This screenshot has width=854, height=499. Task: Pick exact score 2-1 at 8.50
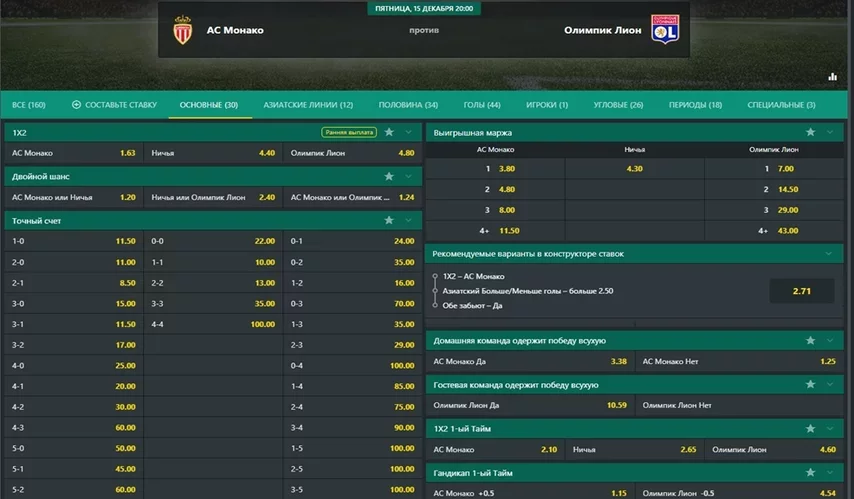pos(74,283)
